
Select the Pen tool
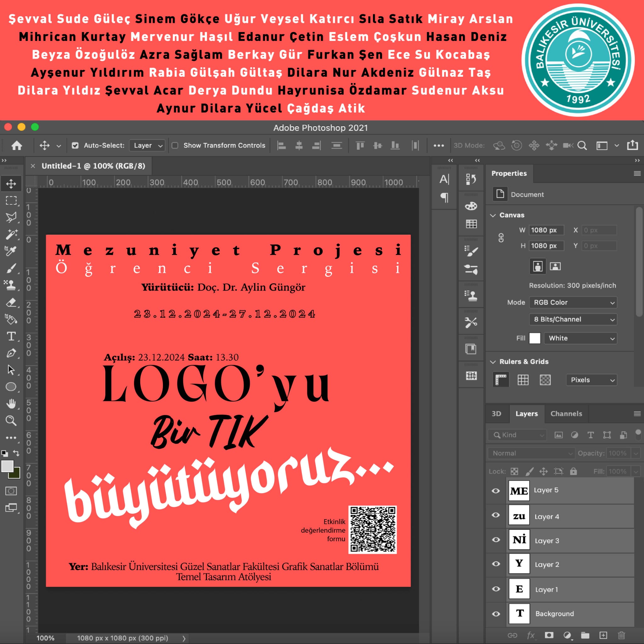tap(11, 353)
